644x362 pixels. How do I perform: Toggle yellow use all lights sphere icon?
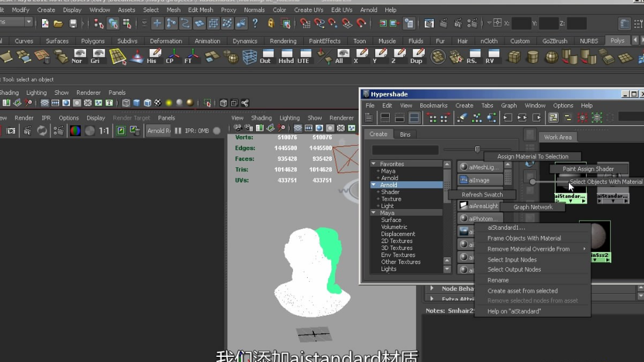[169, 103]
